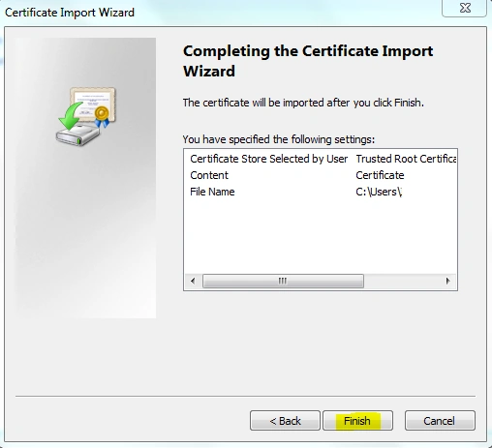
Task: Click the scroll left arrow in settings list
Action: coord(193,281)
